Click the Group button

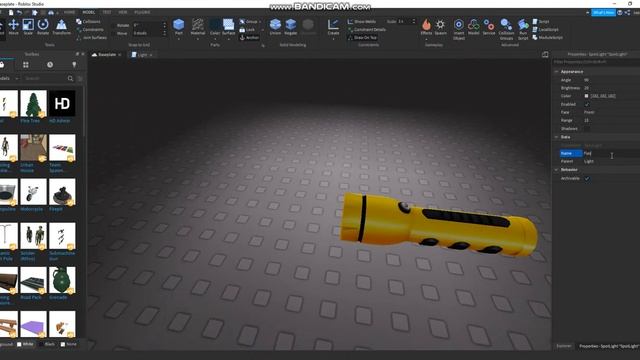point(249,22)
